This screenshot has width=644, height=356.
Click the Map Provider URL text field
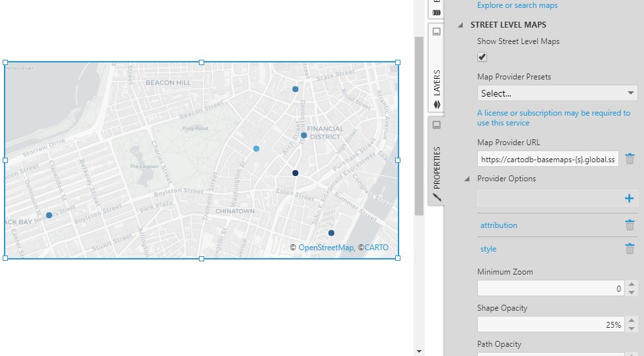tap(547, 159)
